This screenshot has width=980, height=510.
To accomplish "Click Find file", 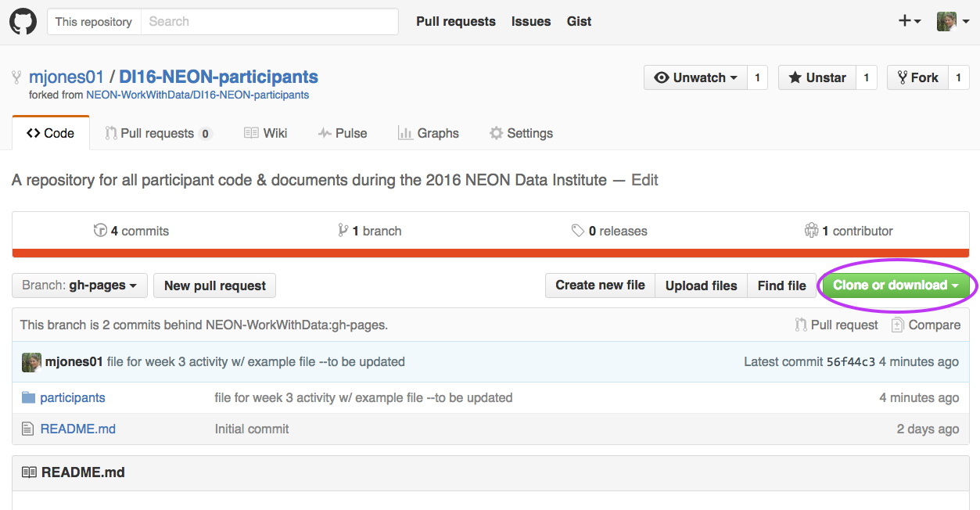I will [x=781, y=286].
